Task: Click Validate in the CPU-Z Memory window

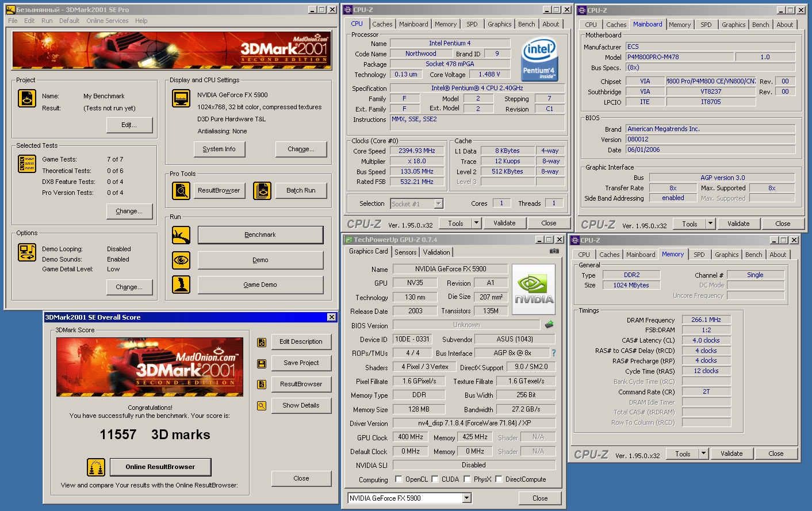Action: (731, 454)
